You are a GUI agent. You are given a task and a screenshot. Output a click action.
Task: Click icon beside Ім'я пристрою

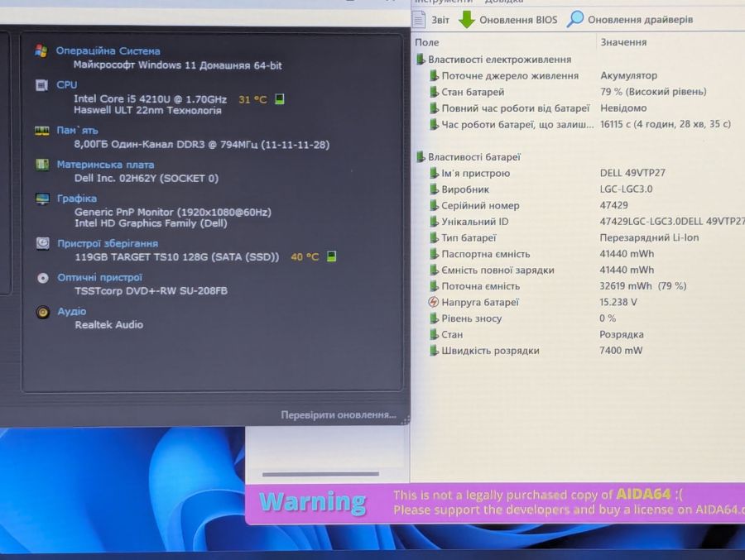point(434,173)
